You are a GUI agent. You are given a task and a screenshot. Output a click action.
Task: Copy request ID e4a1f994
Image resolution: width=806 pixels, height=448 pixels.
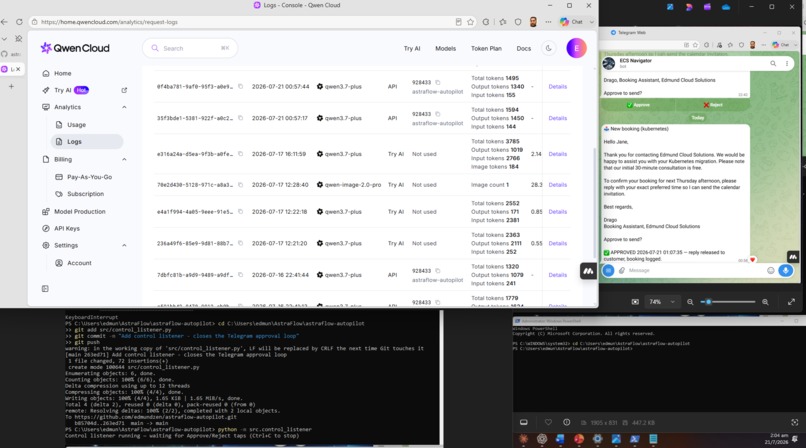[240, 211]
